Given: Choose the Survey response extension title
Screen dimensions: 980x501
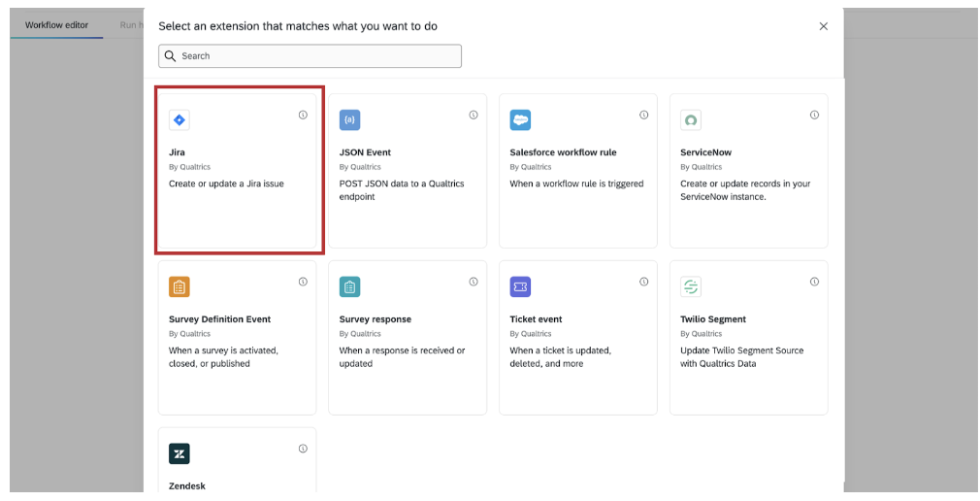Looking at the screenshot, I should tap(375, 319).
